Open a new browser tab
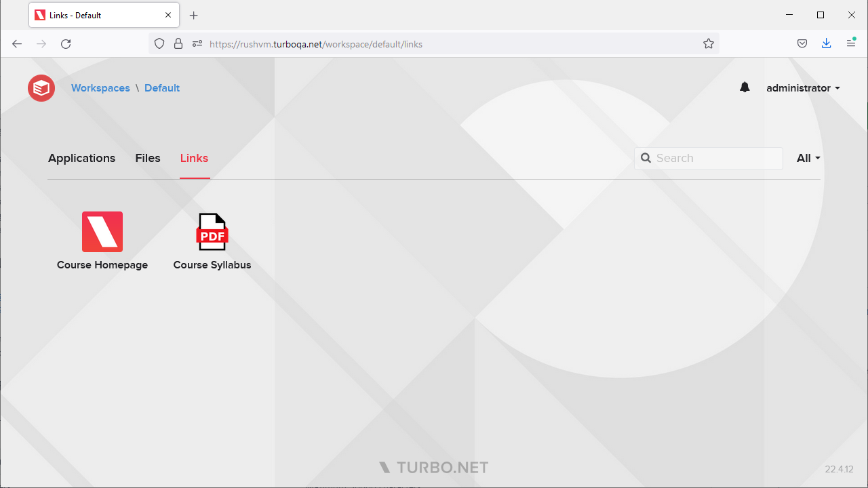The width and height of the screenshot is (868, 488). [x=194, y=15]
